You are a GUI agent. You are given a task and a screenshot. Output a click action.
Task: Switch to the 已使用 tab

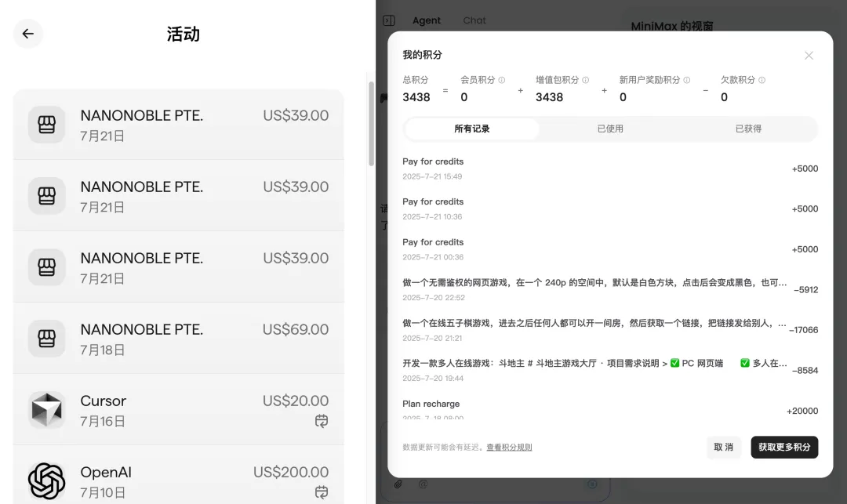coord(610,129)
